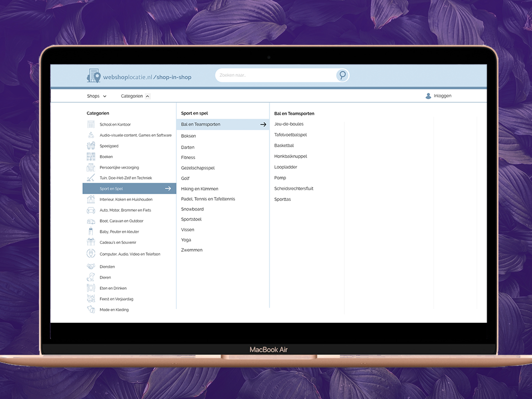Select the Persoonlijke verzorging category text
The image size is (532, 399).
(119, 168)
